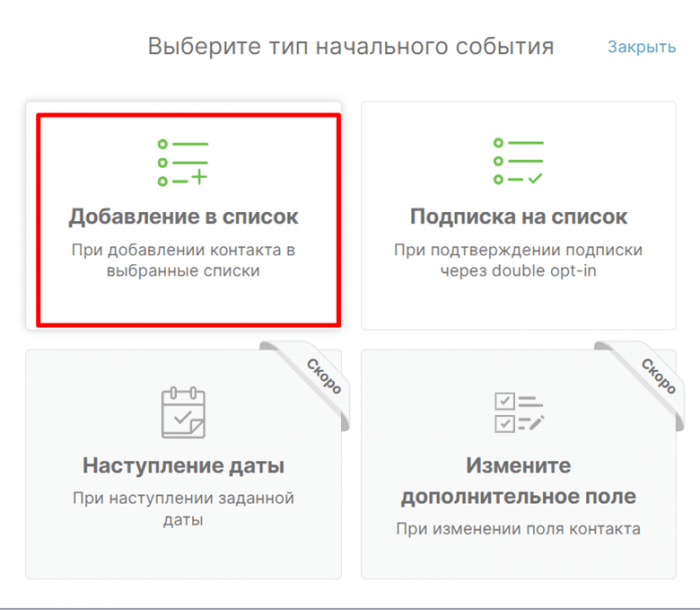Click the title 'Выберите тип начального события'
Image resolution: width=700 pixels, height=610 pixels.
tap(351, 46)
